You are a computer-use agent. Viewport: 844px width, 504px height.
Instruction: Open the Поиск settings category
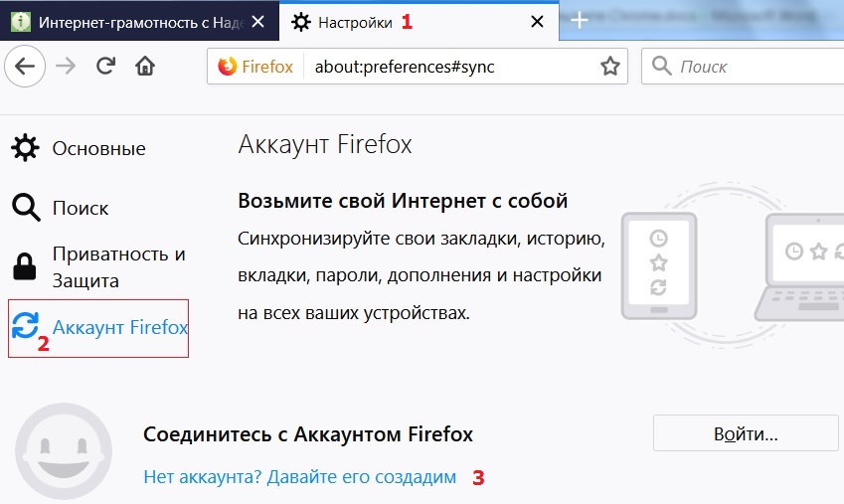60,208
